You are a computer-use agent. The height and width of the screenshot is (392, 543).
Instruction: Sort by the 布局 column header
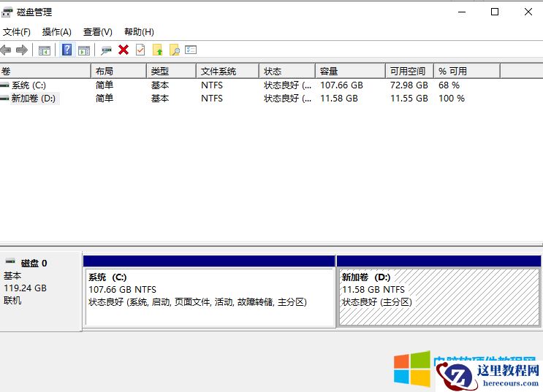[x=119, y=72]
